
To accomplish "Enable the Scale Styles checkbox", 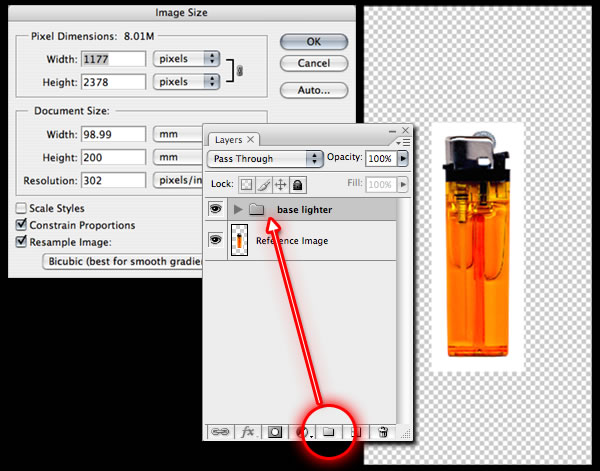I will pos(21,209).
